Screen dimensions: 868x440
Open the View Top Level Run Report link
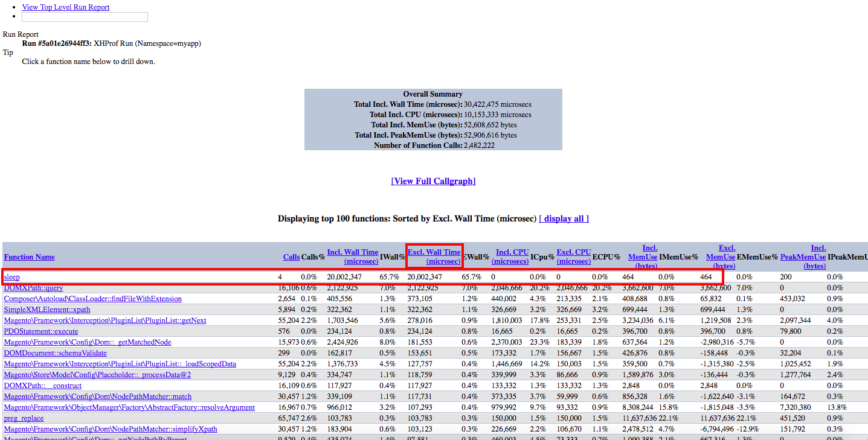tap(66, 7)
